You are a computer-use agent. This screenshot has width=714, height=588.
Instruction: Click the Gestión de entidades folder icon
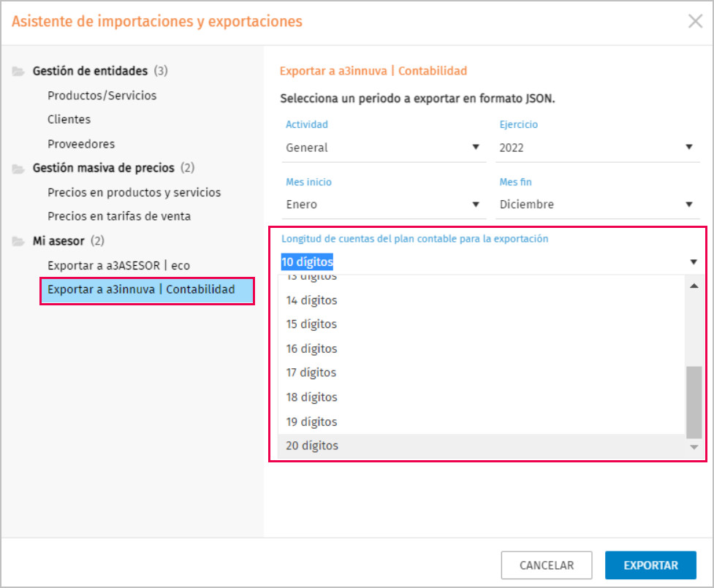[18, 72]
